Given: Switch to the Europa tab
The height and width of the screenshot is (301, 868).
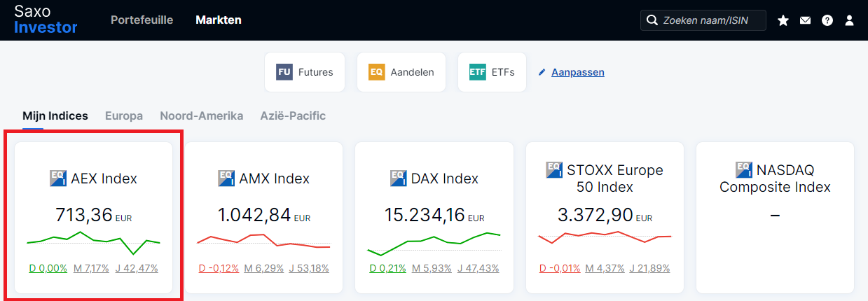Looking at the screenshot, I should click(124, 115).
